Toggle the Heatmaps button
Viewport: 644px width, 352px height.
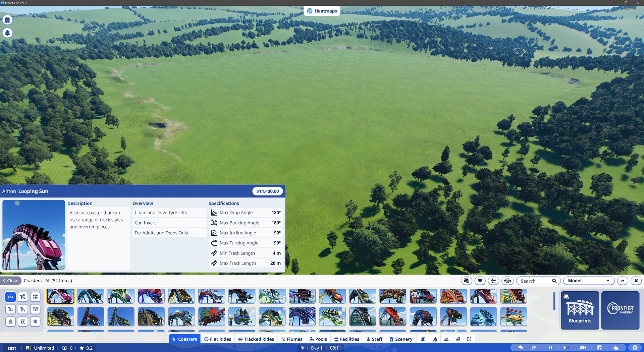tap(322, 11)
